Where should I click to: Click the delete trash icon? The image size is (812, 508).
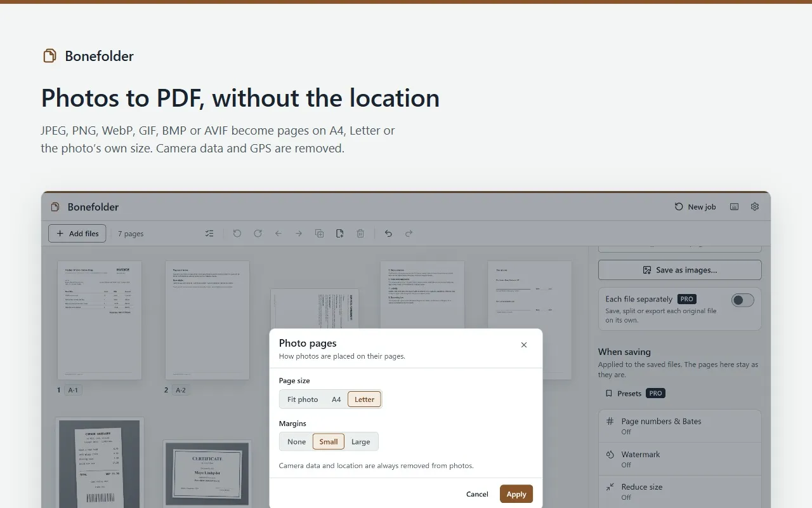360,234
